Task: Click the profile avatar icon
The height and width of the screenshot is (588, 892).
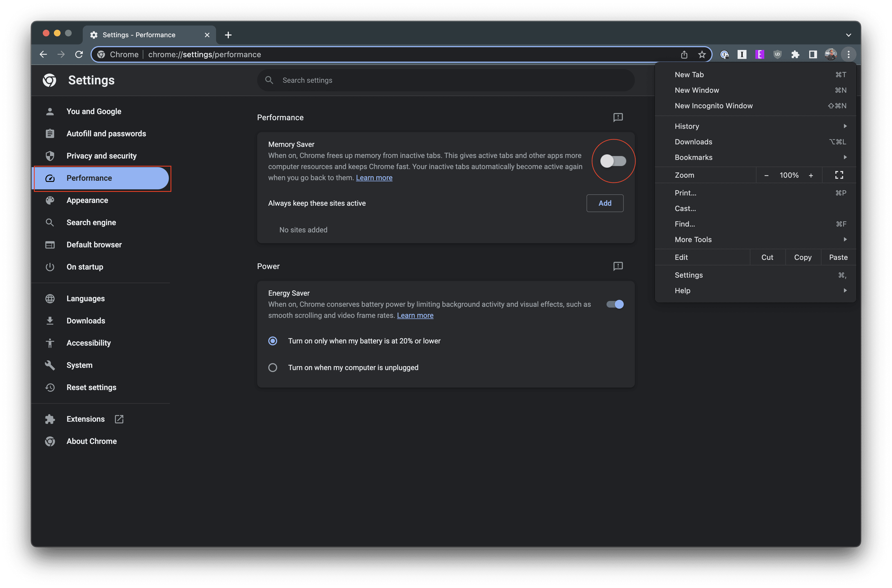Action: click(830, 54)
